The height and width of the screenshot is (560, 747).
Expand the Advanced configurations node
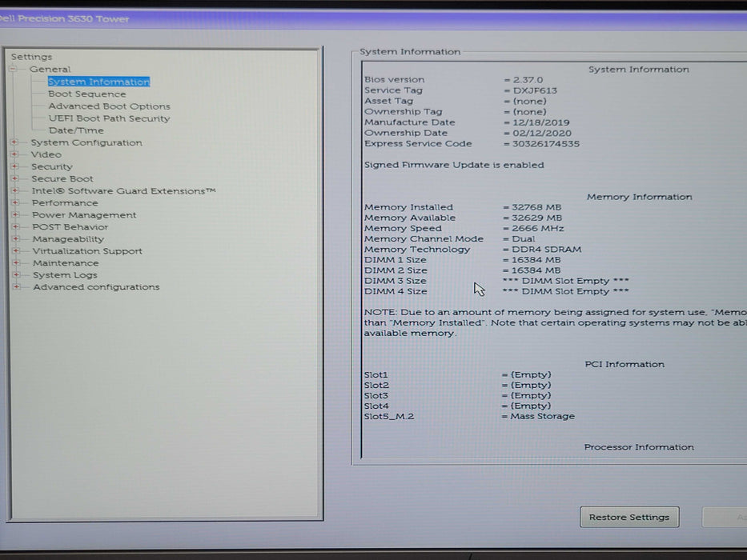coord(17,286)
